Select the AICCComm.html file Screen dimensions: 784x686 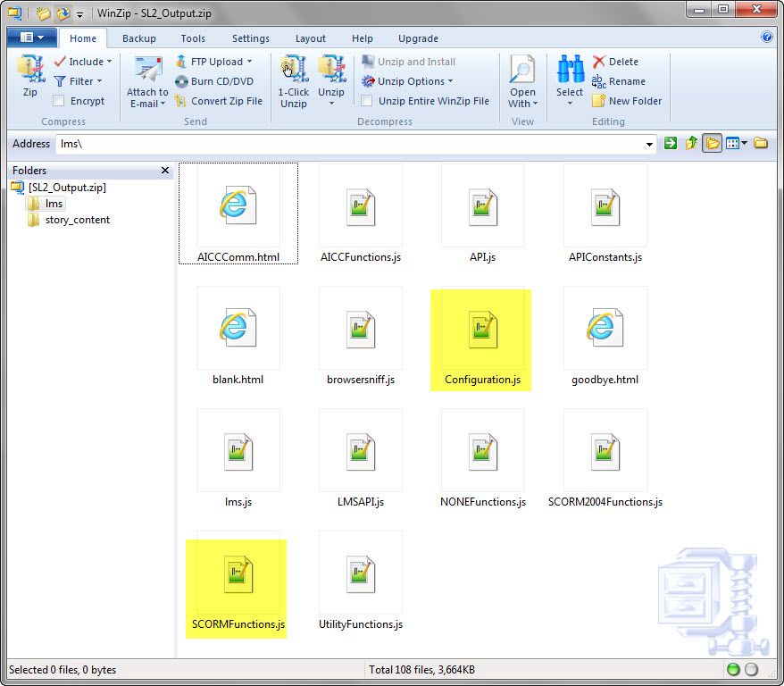pos(238,213)
